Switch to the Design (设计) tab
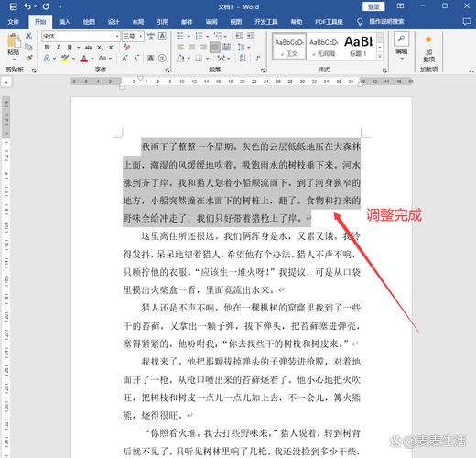Viewport: 476px width, 458px height. [x=114, y=22]
